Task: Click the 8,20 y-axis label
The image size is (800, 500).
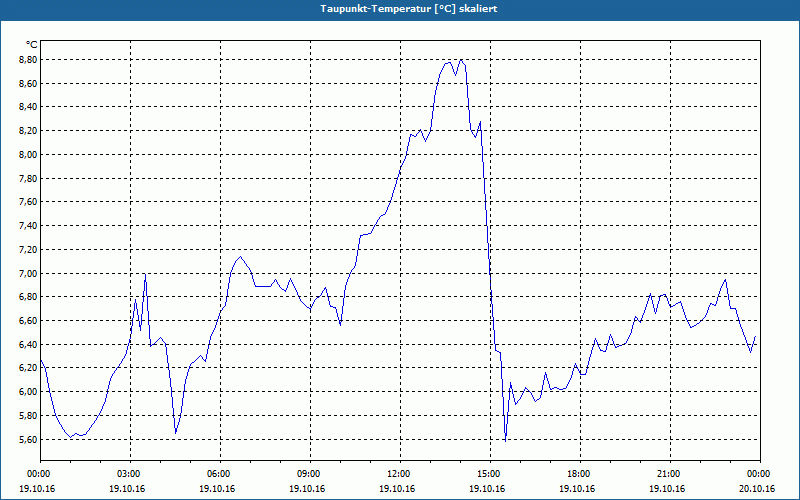Action: (x=29, y=131)
